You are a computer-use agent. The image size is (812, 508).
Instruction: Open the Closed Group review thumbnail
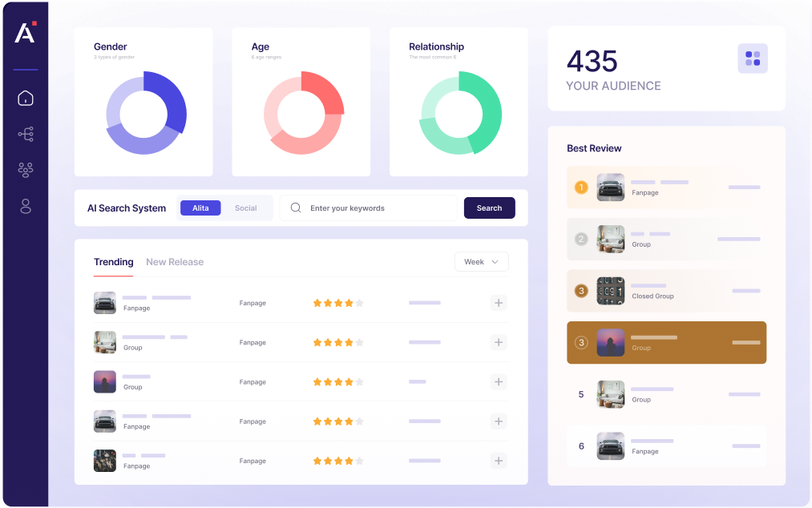[611, 291]
